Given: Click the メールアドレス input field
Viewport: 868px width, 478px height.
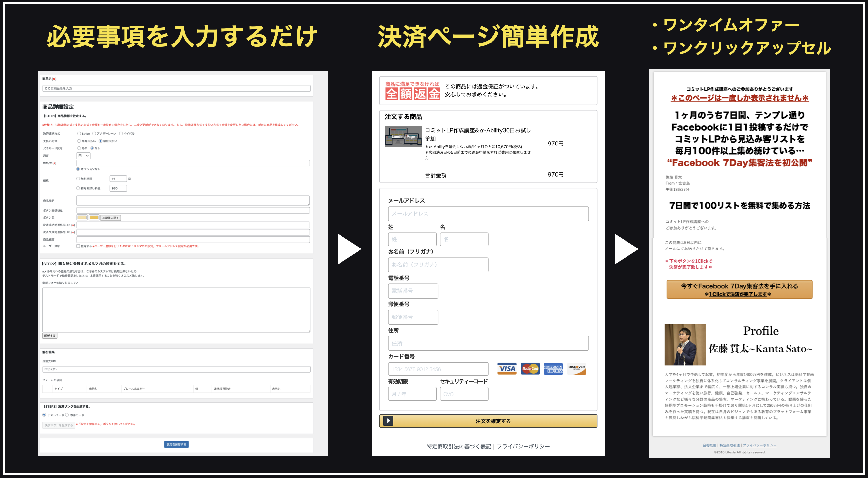Looking at the screenshot, I should click(488, 214).
